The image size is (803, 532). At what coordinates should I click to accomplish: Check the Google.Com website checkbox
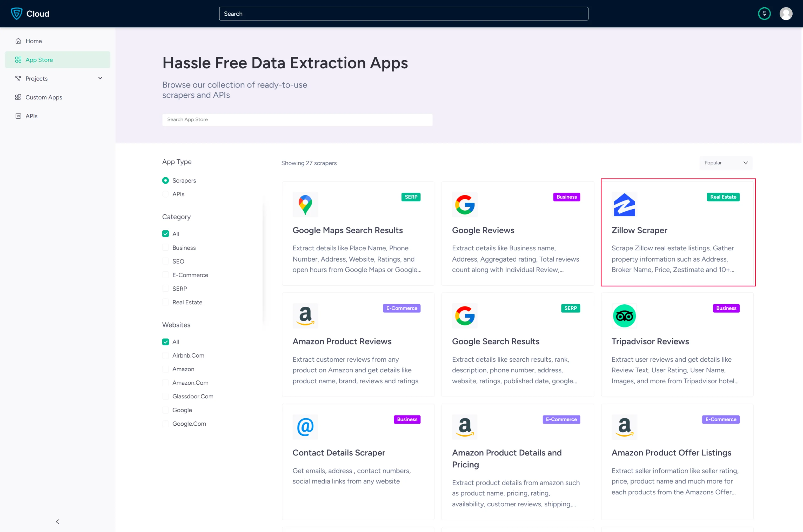166,423
